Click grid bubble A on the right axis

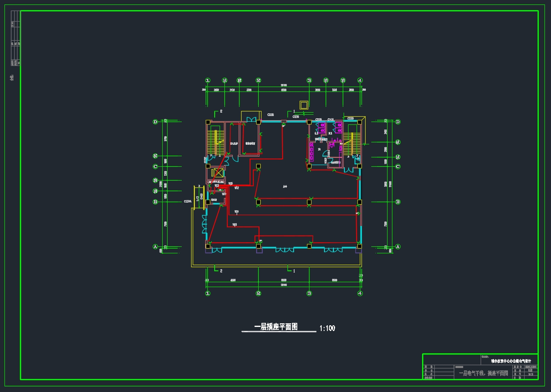pyautogui.click(x=398, y=247)
